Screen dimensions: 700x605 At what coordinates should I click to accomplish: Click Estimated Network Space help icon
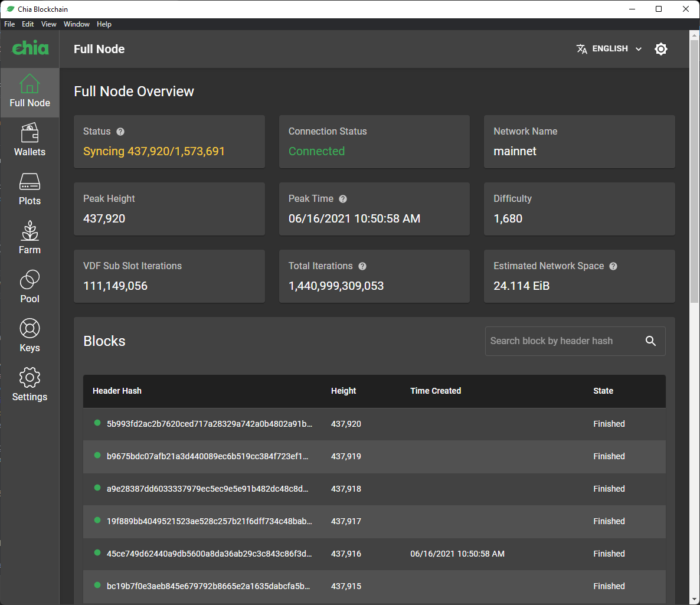[613, 266]
